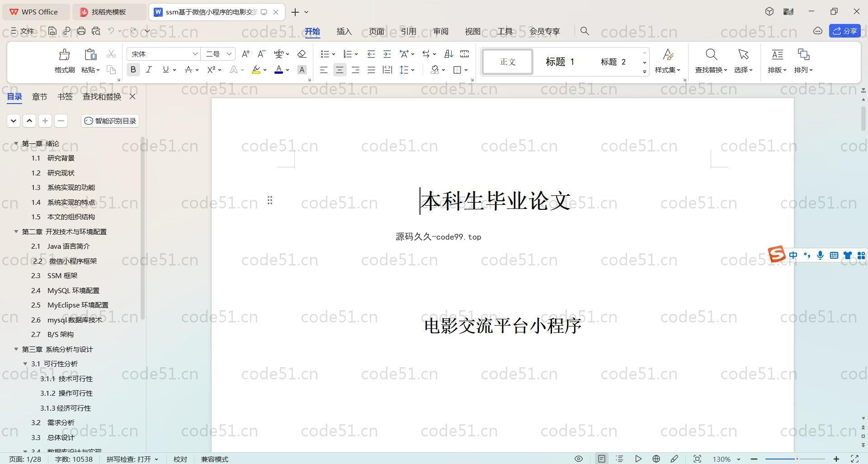868x464 pixels.
Task: Collapse the 第一章 绪论 tree node
Action: (x=16, y=143)
